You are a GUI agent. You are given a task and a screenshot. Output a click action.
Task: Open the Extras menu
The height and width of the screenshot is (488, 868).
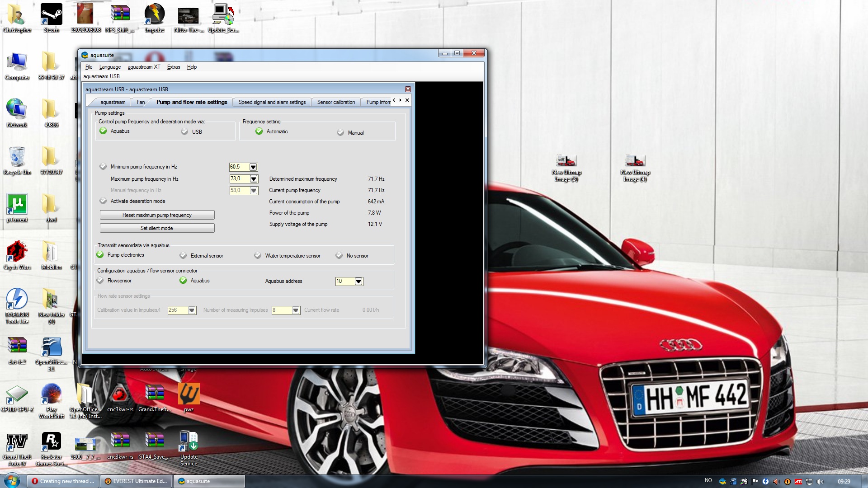click(x=173, y=67)
